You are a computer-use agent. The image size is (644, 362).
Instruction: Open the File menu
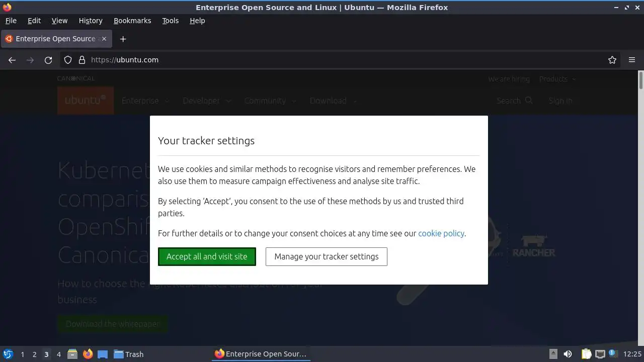(11, 21)
